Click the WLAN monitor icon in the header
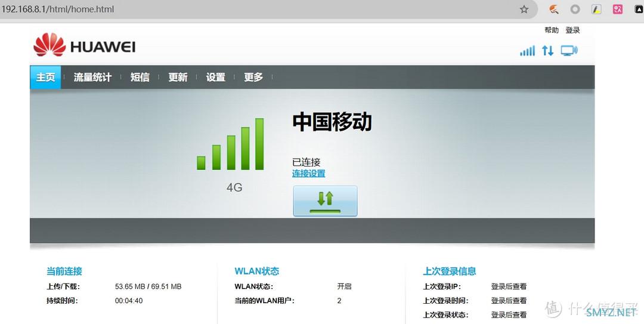644x324 pixels. (569, 51)
